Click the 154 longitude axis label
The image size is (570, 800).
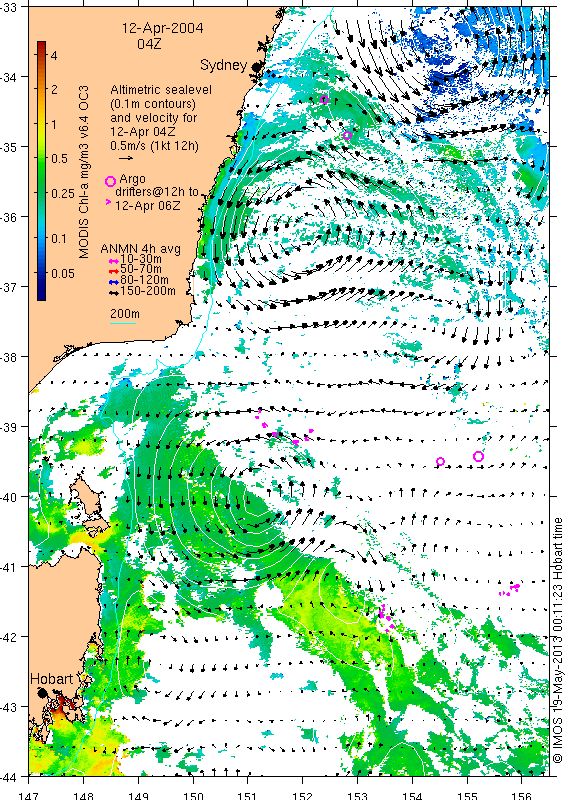tap(412, 795)
